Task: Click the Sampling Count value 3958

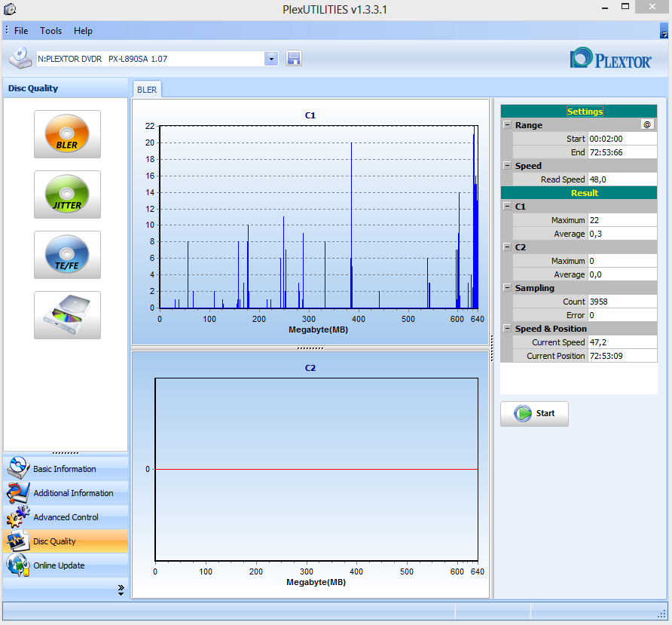Action: tap(622, 302)
